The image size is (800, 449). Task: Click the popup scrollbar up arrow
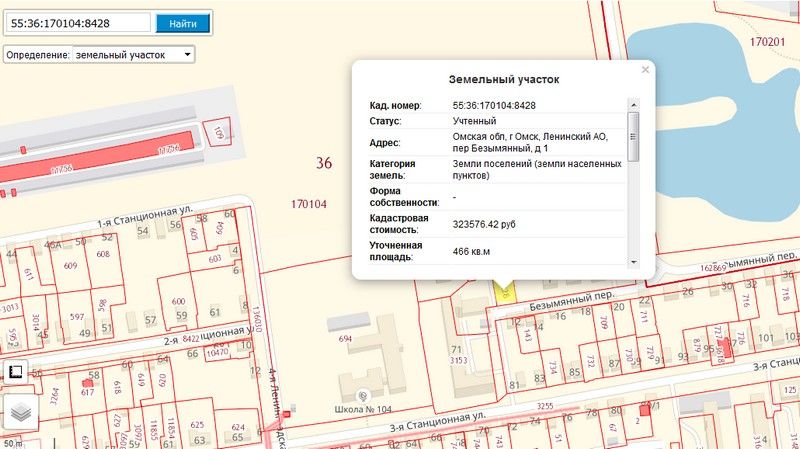(633, 102)
